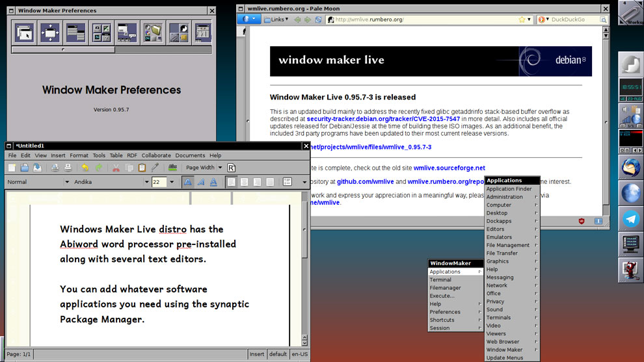Set right text alignment in AbiWord

(257, 182)
